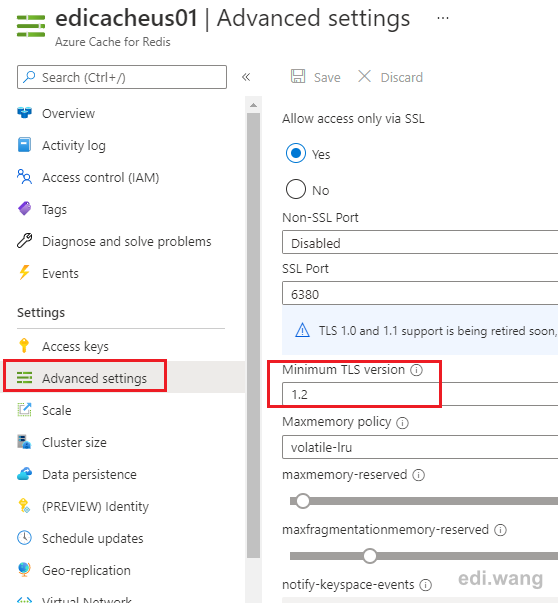The image size is (558, 603).
Task: Click the Events lightning bolt icon
Action: (25, 272)
